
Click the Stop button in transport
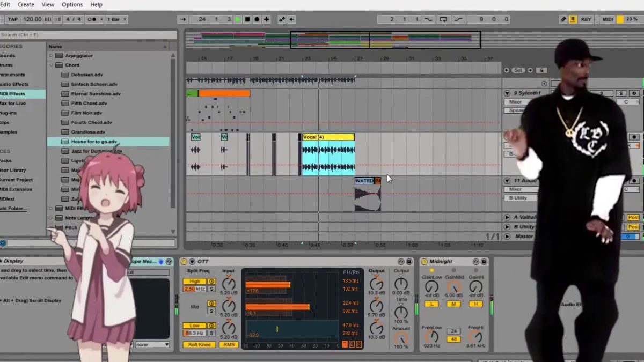click(247, 19)
